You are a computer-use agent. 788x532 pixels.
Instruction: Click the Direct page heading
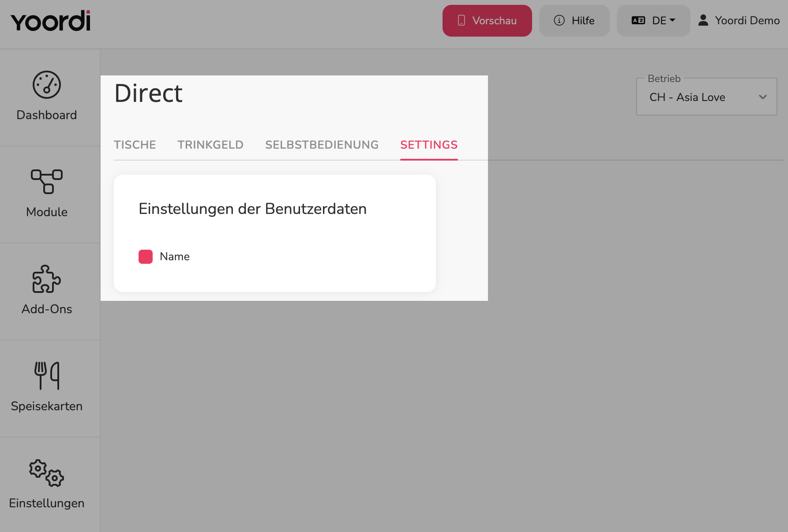tap(149, 93)
